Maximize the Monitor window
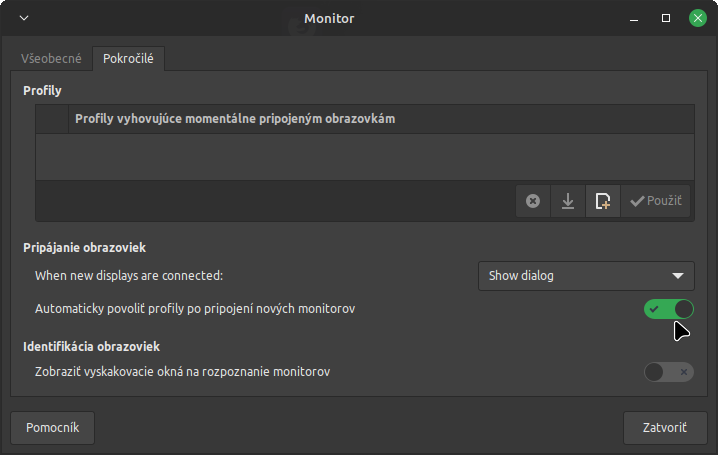The image size is (718, 455). pos(666,18)
